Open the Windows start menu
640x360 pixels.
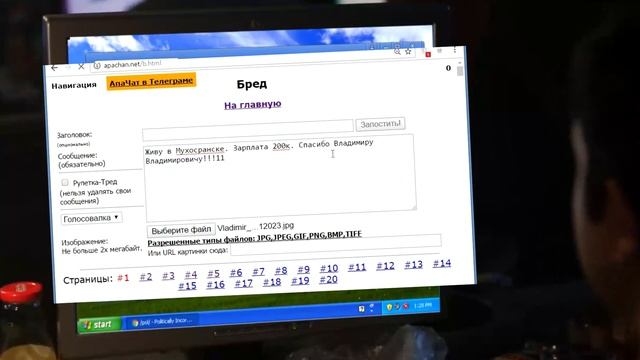[98, 324]
